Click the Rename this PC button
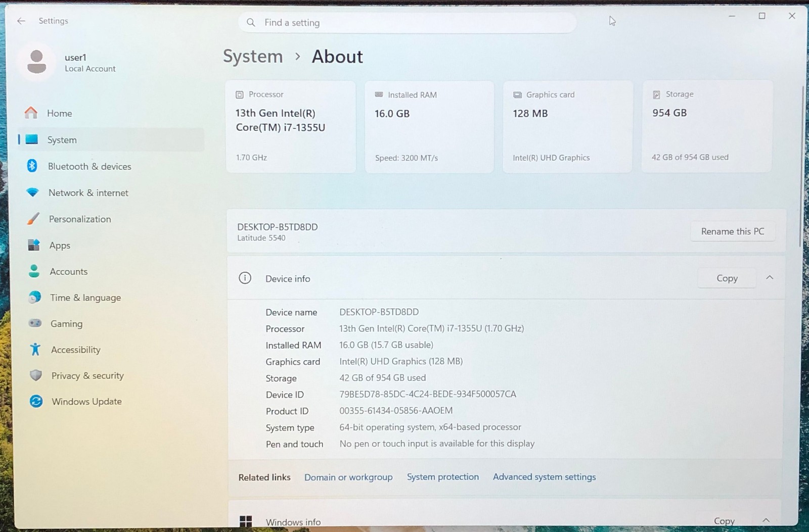Image resolution: width=809 pixels, height=532 pixels. pyautogui.click(x=733, y=231)
